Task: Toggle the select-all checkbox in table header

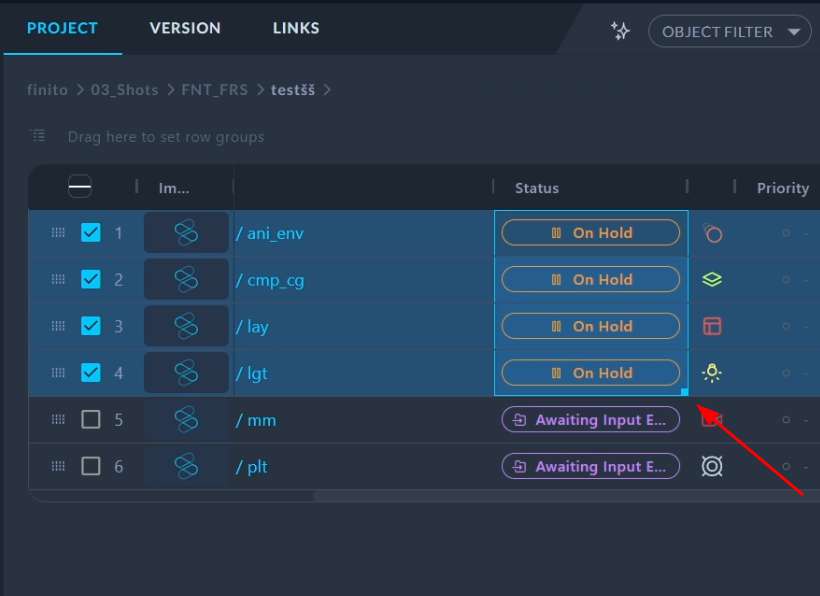Action: pyautogui.click(x=80, y=187)
